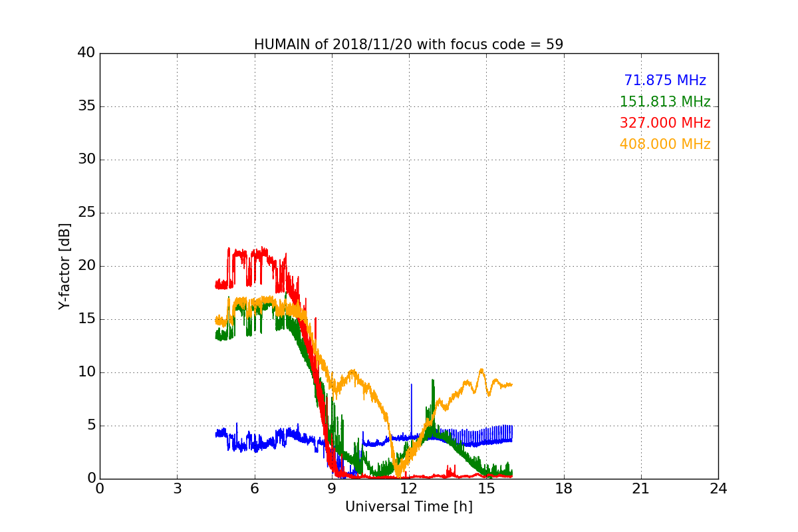The image size is (798, 532).
Task: Click the x-axis tick label 9
Action: pyautogui.click(x=332, y=489)
